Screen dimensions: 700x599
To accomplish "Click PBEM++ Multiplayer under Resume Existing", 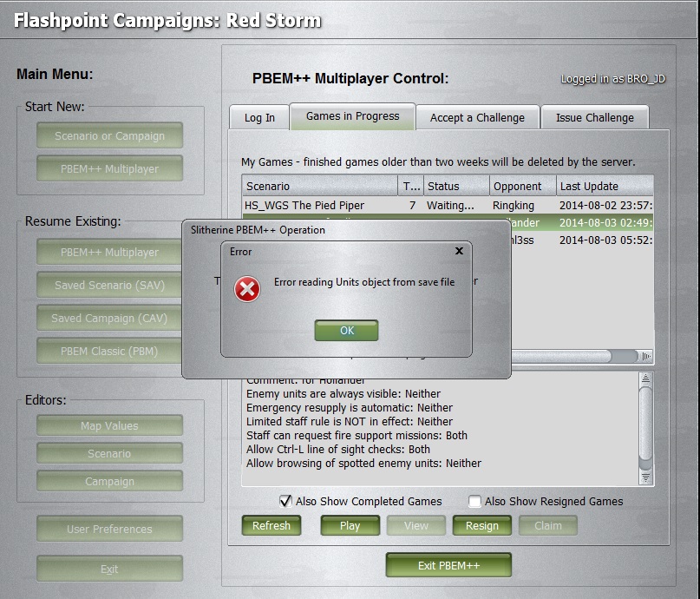I will point(110,252).
